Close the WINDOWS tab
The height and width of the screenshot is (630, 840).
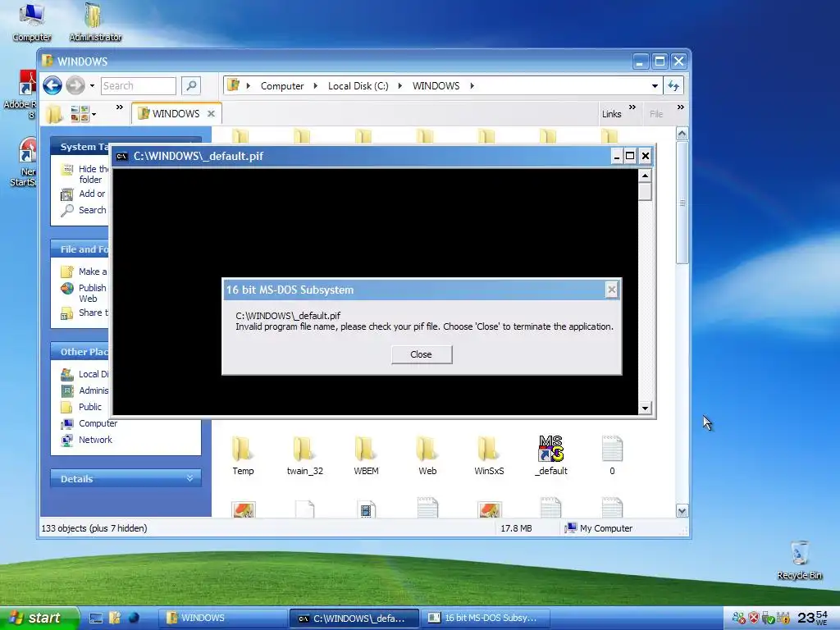click(211, 113)
